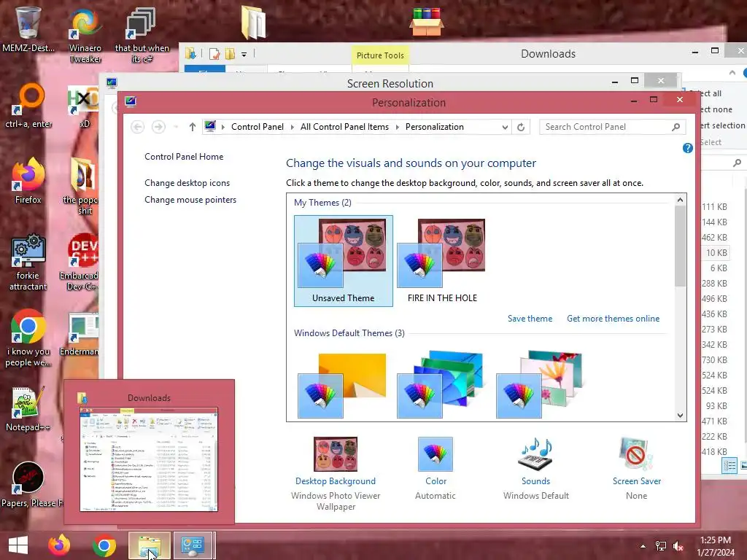747x560 pixels.
Task: Click the Screen Saver text link
Action: [636, 481]
